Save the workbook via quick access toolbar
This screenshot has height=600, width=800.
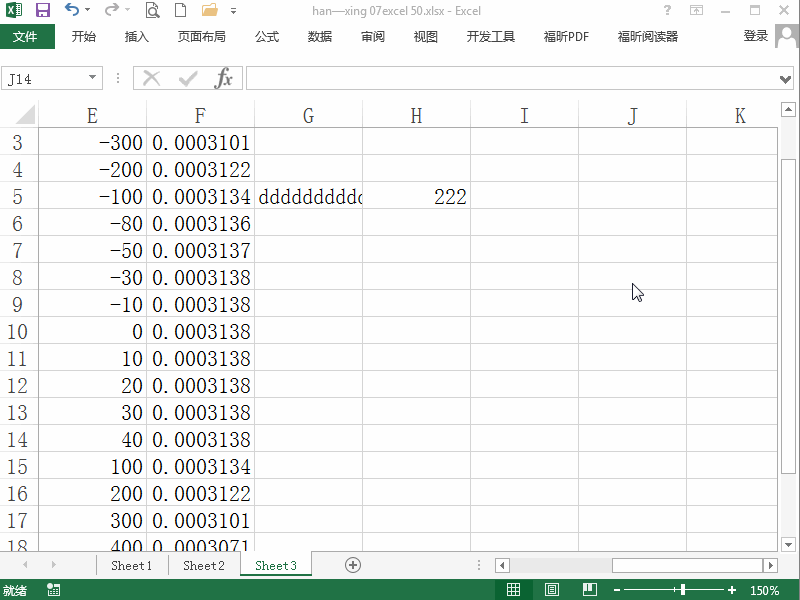(41, 10)
